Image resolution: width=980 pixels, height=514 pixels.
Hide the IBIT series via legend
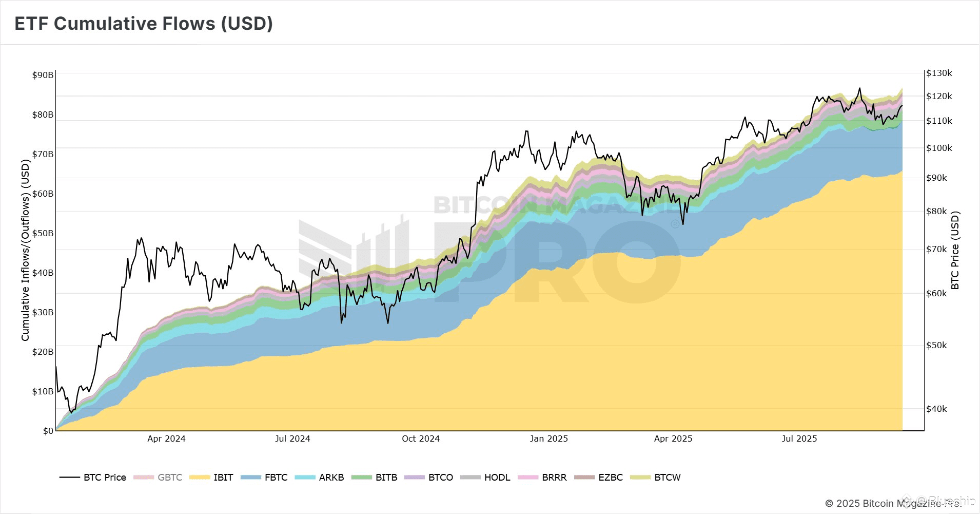tap(211, 477)
